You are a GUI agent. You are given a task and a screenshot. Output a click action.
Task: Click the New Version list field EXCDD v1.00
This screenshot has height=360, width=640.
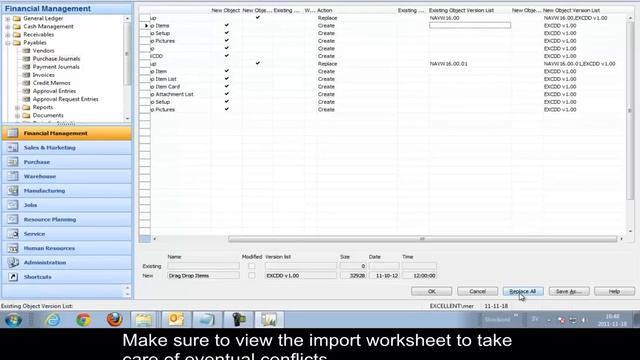[301, 276]
